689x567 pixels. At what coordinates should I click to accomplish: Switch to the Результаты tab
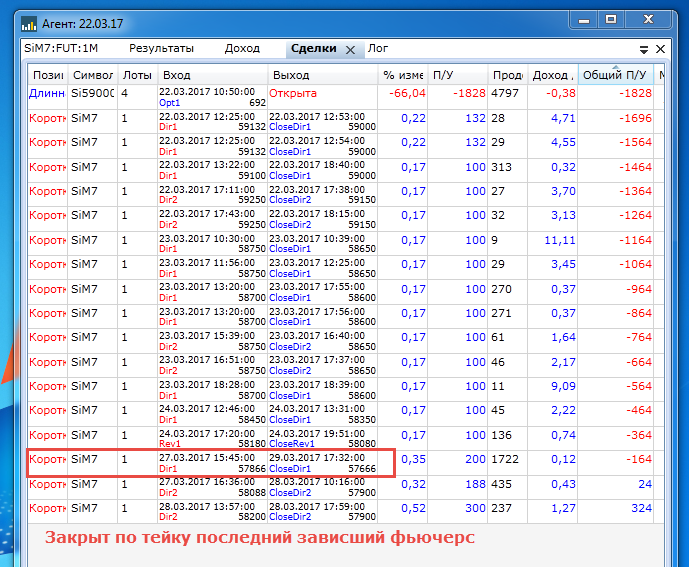click(161, 48)
